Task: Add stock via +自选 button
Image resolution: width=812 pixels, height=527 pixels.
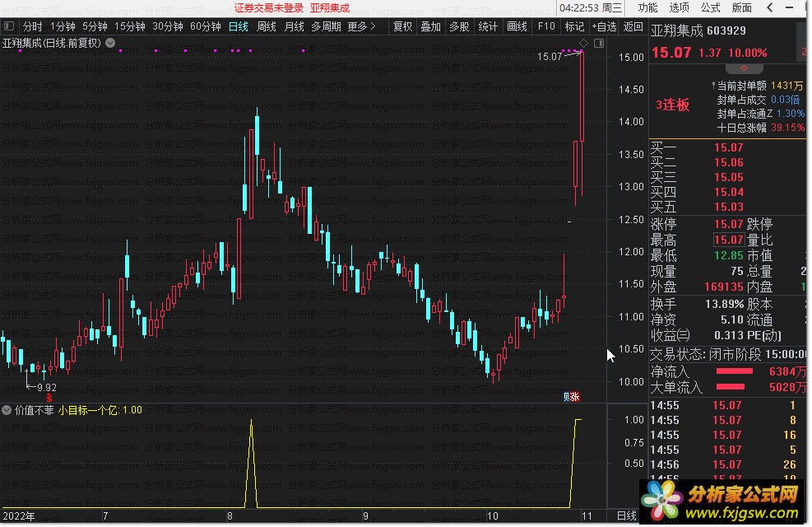Action: point(604,26)
